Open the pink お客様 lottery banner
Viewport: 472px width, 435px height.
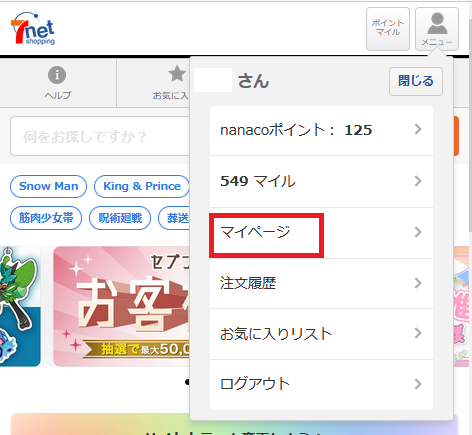click(121, 306)
